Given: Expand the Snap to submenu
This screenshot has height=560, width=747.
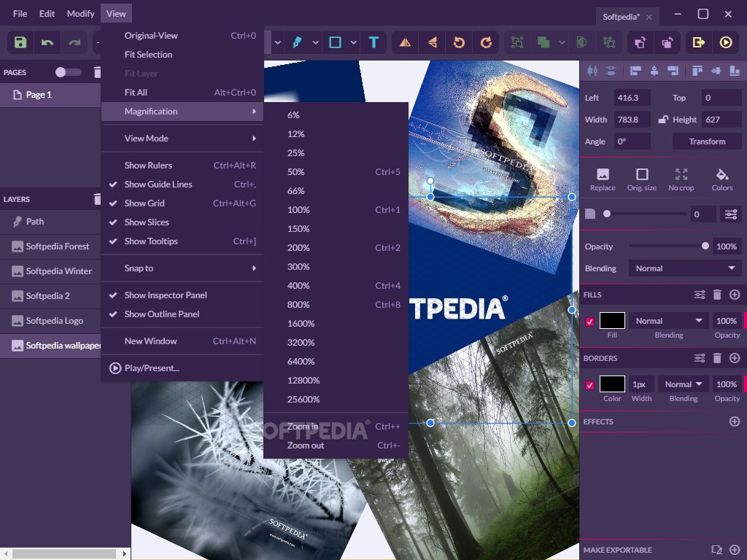Looking at the screenshot, I should (x=182, y=268).
